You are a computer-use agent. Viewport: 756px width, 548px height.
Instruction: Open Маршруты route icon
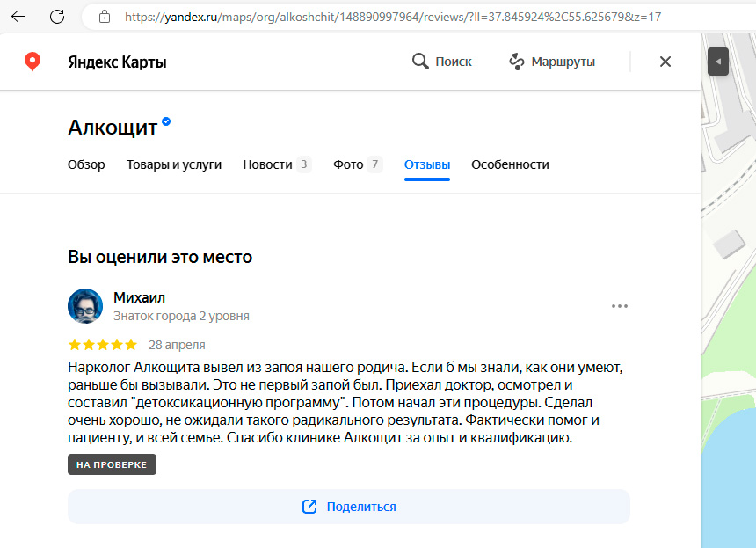tap(517, 62)
